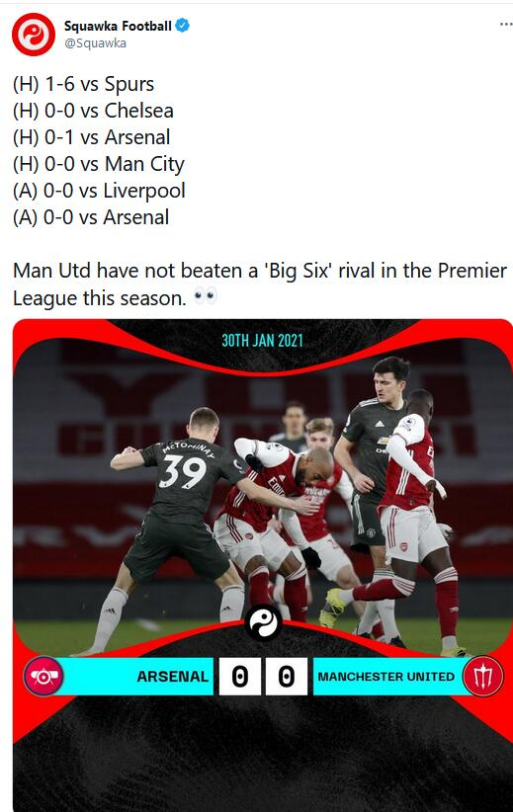Click the Manchester United trident crest icon

[483, 677]
